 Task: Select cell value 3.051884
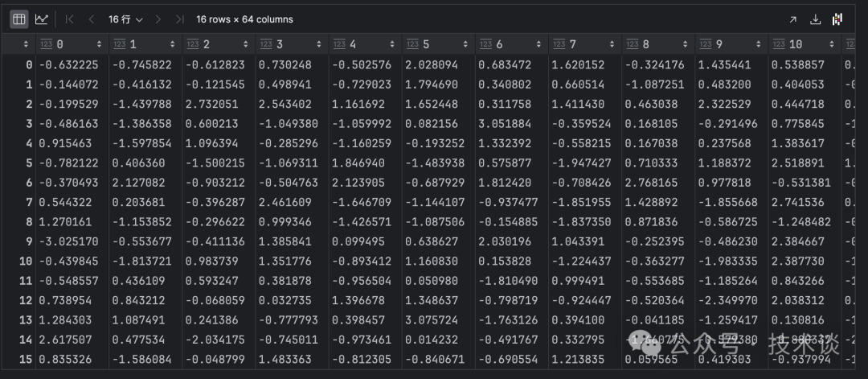505,124
